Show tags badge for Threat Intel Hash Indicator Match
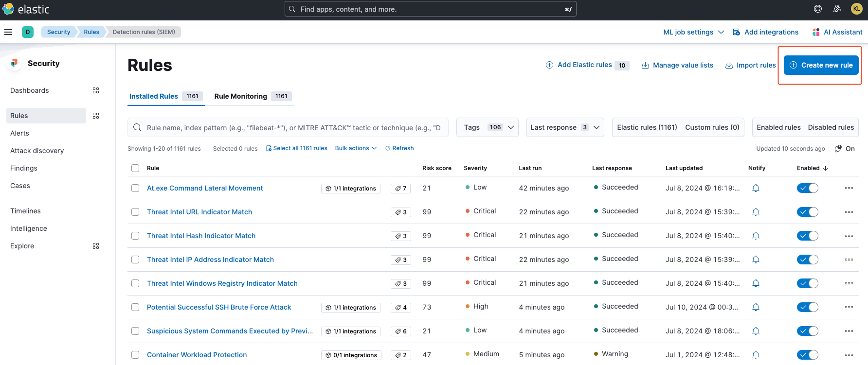Image resolution: width=868 pixels, height=365 pixels. [401, 236]
